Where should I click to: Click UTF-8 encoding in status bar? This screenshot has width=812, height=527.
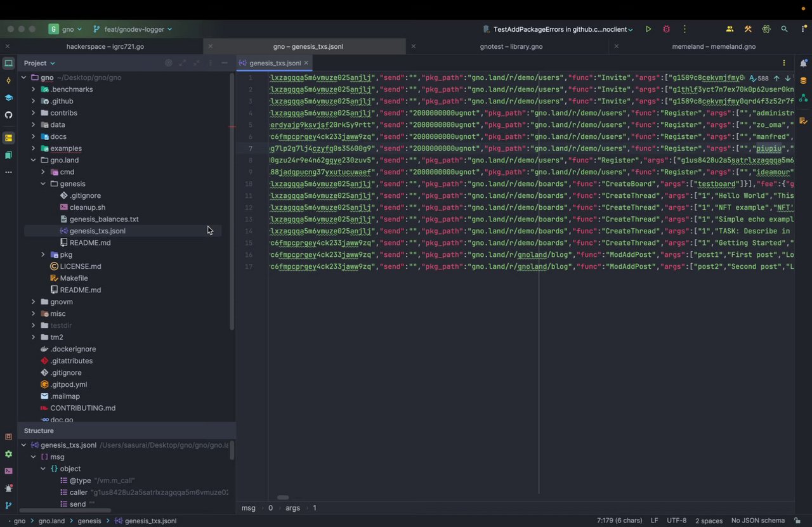tap(676, 521)
